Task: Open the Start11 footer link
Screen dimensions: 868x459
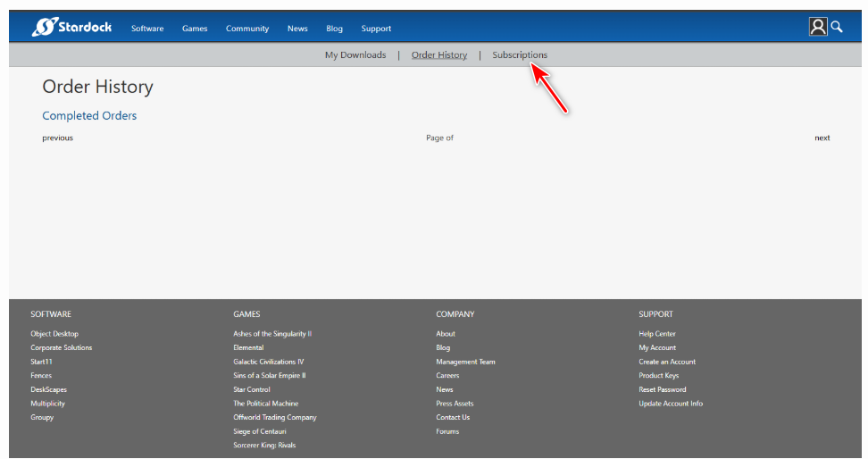Action: click(42, 362)
